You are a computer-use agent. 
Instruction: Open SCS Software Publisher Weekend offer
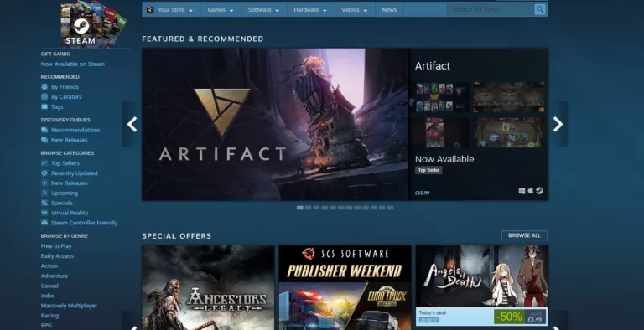(345, 287)
